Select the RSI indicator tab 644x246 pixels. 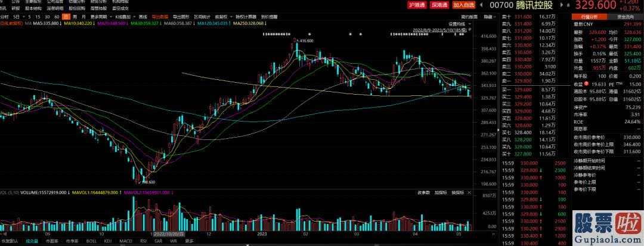(143, 241)
